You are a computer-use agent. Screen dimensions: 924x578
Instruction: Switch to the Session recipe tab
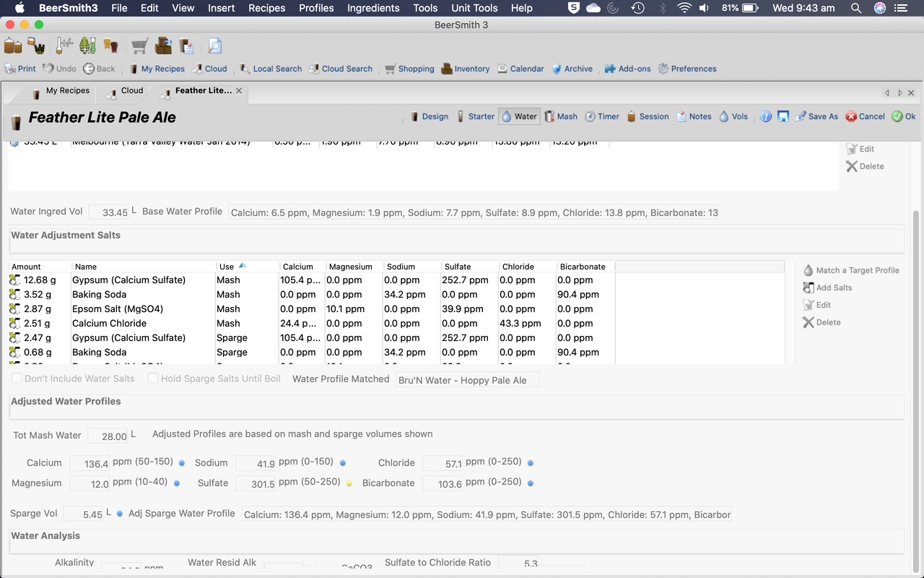point(648,116)
